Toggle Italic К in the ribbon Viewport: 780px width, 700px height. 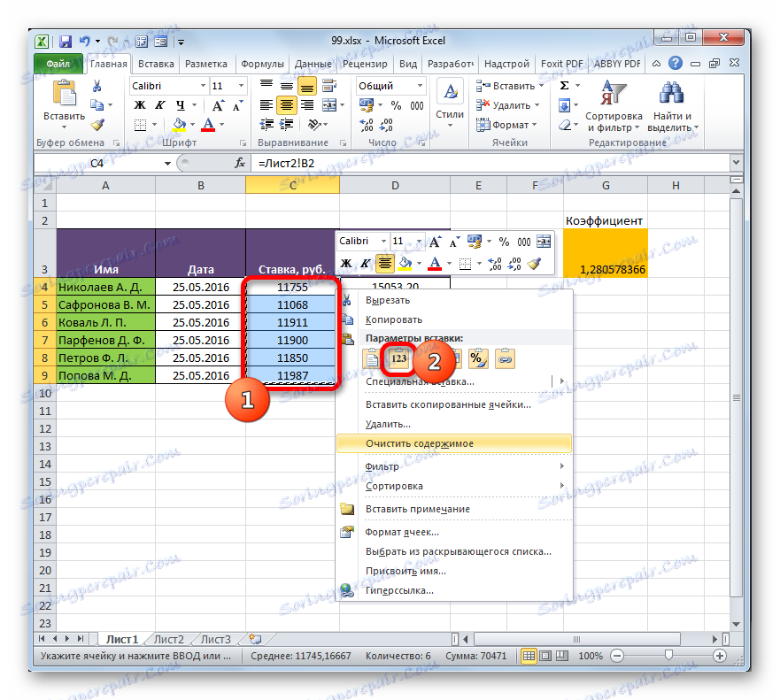(159, 105)
